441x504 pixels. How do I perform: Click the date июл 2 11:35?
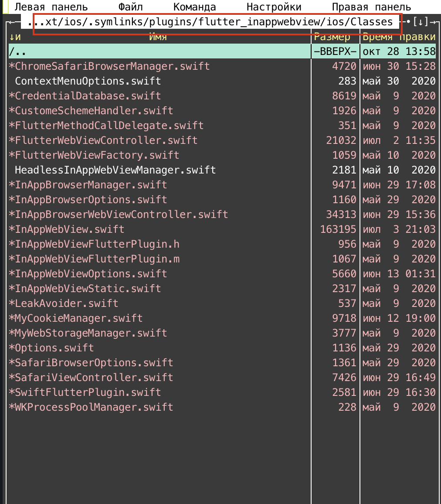tap(399, 140)
